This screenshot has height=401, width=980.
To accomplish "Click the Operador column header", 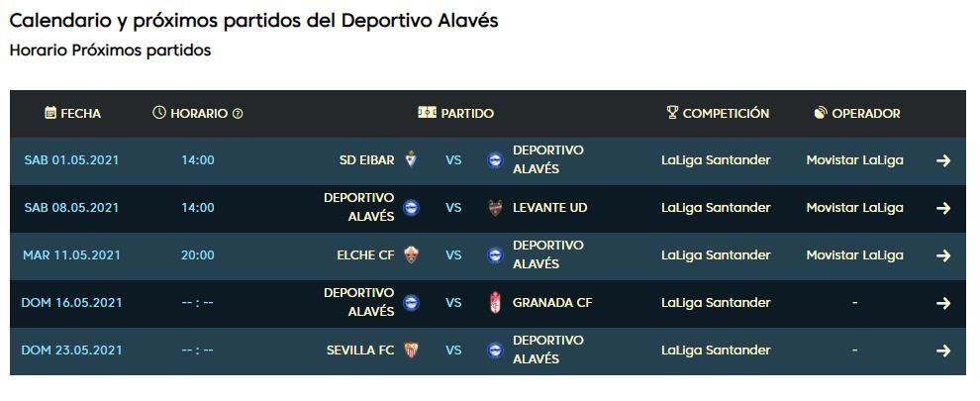I will (857, 114).
